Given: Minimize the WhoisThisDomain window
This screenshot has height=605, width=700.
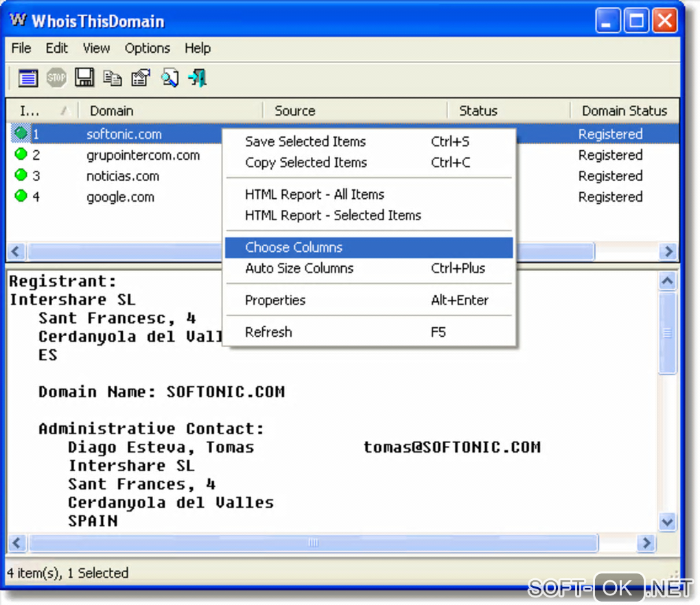Looking at the screenshot, I should coord(607,20).
